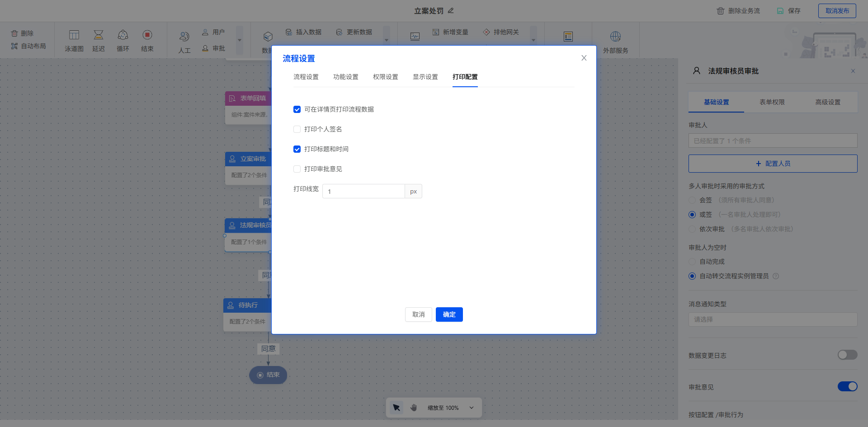Screen dimensions: 868x427
Task: Click the edit pencil next to title
Action: [x=451, y=10]
